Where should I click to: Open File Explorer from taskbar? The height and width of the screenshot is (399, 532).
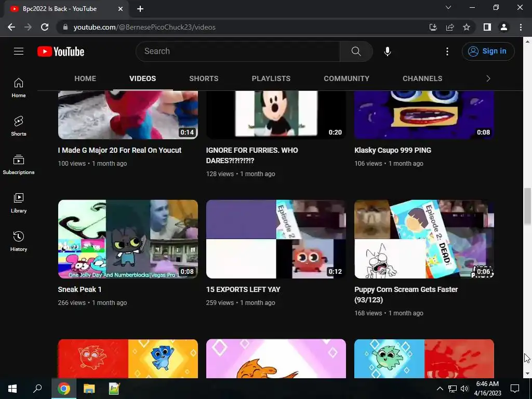pos(89,389)
